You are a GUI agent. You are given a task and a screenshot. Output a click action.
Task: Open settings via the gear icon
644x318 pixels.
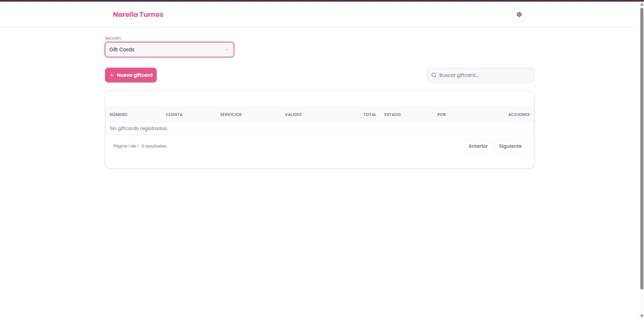coord(519,14)
